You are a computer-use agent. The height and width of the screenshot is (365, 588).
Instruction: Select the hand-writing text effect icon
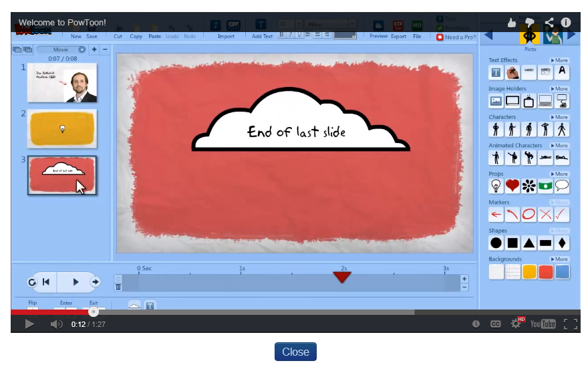coord(512,72)
